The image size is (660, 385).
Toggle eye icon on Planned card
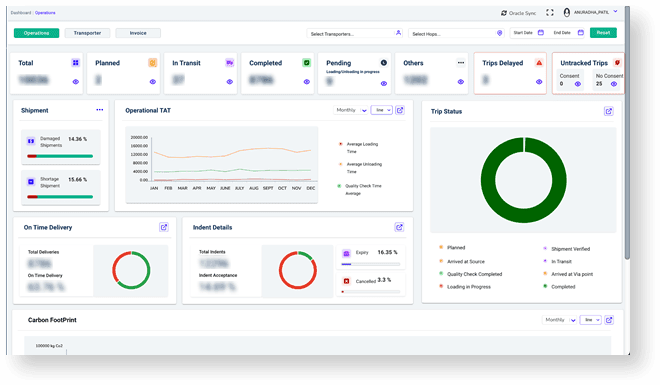152,82
